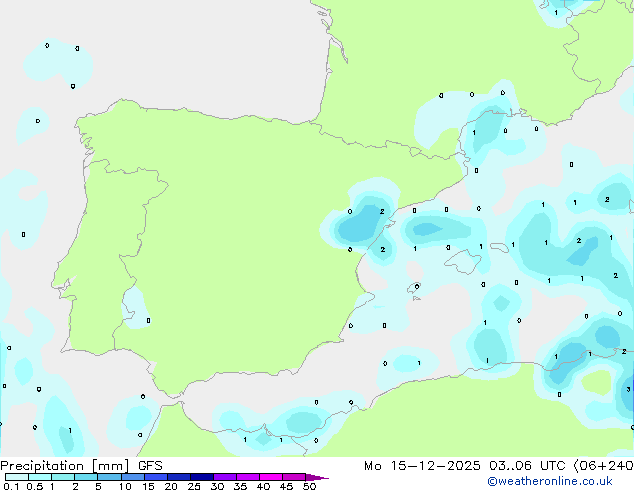Select the 2–5 mm legend color box
The width and height of the screenshot is (634, 490).
86,477
